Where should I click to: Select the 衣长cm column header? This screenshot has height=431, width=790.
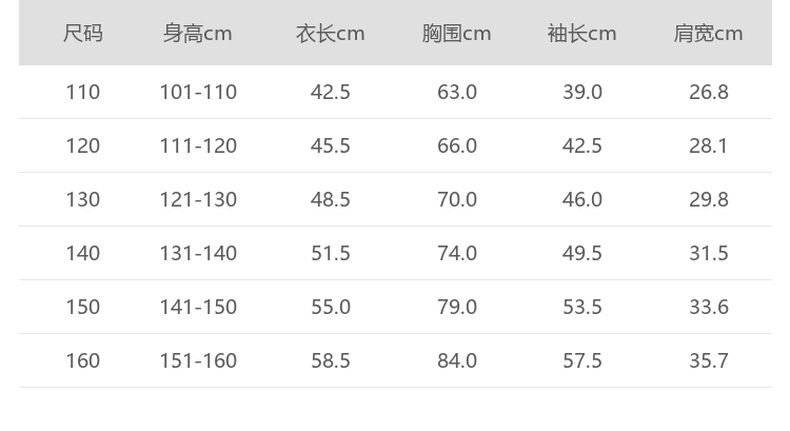[330, 34]
